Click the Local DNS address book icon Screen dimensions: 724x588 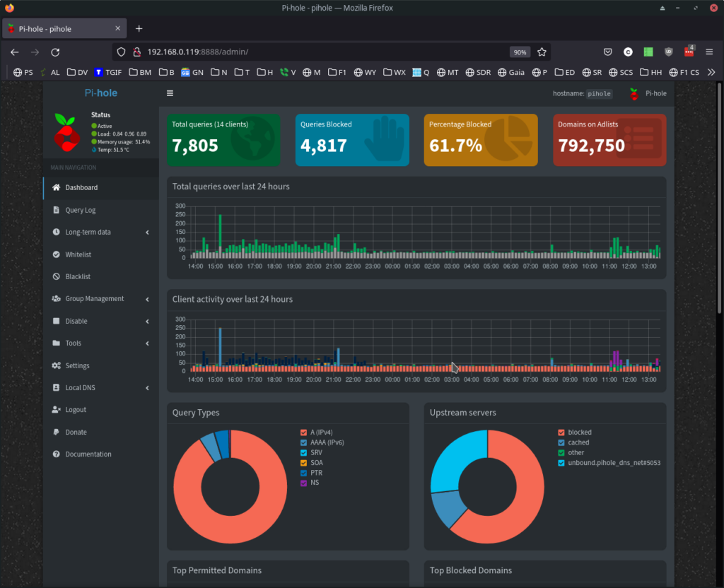(56, 388)
